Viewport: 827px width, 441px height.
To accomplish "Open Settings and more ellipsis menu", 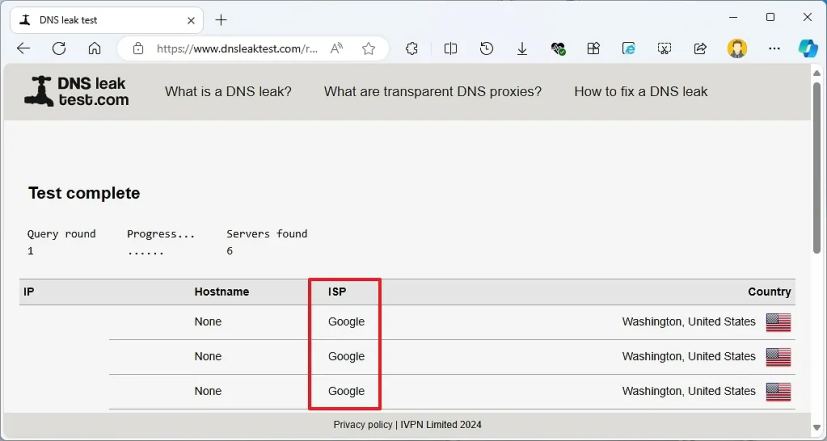I will [774, 49].
